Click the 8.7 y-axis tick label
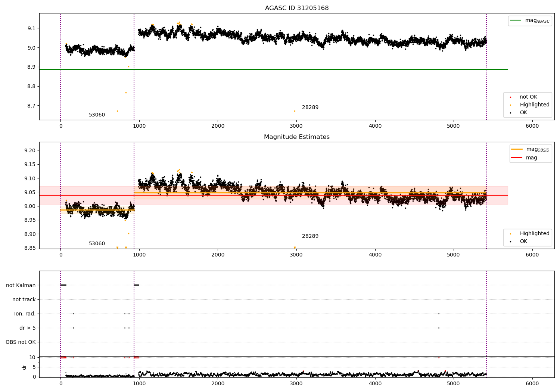 [x=31, y=106]
